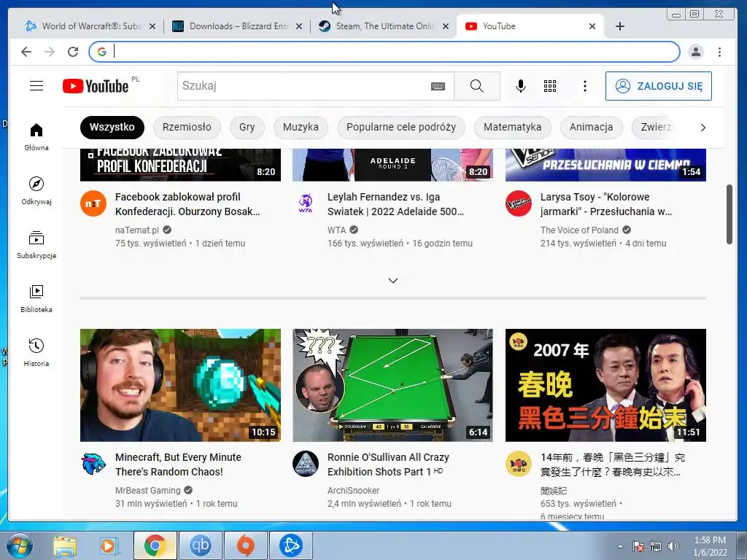Screen dimensions: 747x560
Task: Click the page vertical scrollbar thumb
Action: 729,214
